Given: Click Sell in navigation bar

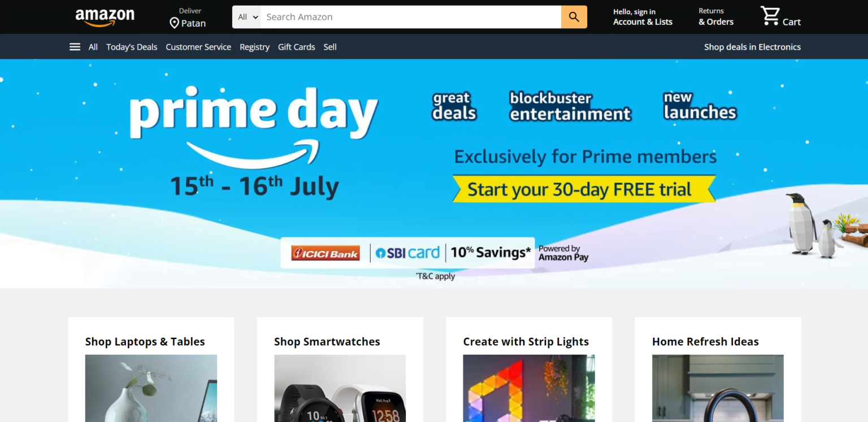Looking at the screenshot, I should [x=330, y=47].
